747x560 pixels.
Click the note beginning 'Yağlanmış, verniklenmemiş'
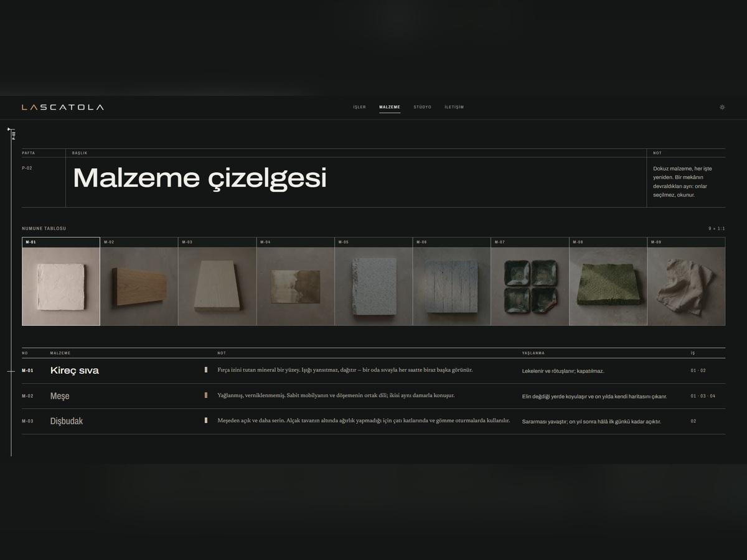coord(336,396)
